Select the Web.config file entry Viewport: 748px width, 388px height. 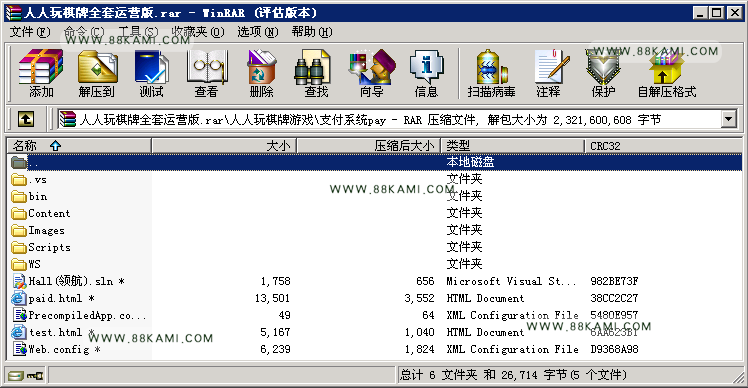56,349
